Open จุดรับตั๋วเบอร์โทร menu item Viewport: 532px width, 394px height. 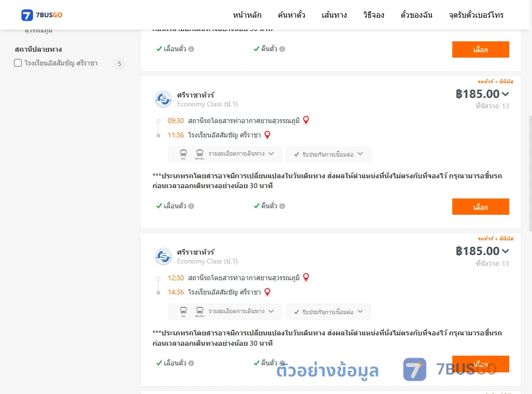(476, 15)
